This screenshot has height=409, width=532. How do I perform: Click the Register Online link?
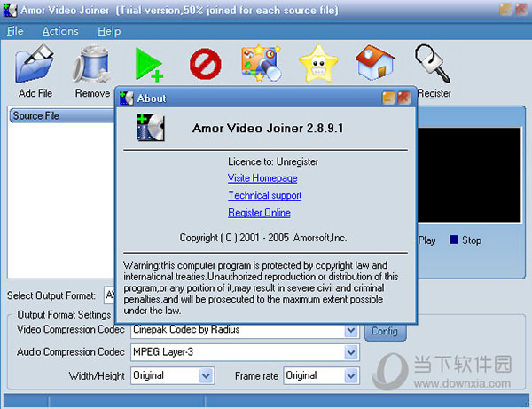click(x=259, y=212)
